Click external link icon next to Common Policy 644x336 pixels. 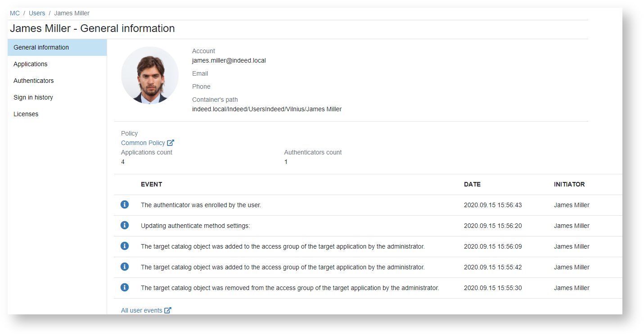[x=171, y=143]
